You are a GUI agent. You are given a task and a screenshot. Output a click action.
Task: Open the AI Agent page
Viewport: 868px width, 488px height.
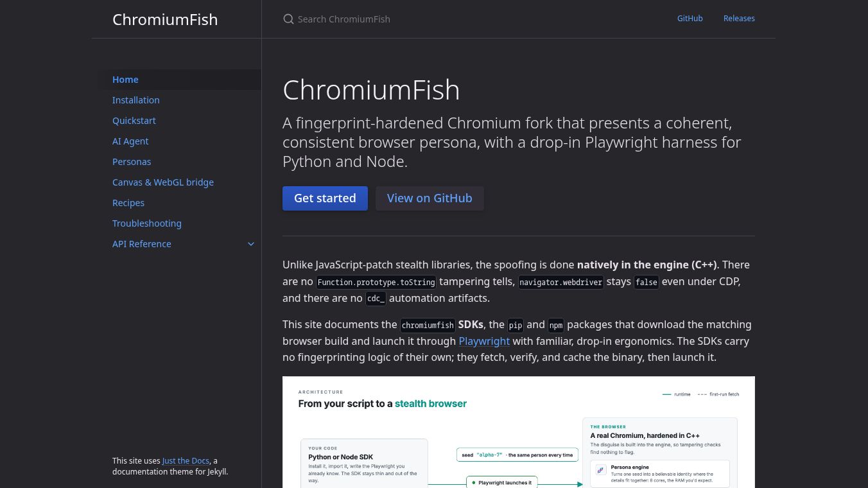(180, 141)
